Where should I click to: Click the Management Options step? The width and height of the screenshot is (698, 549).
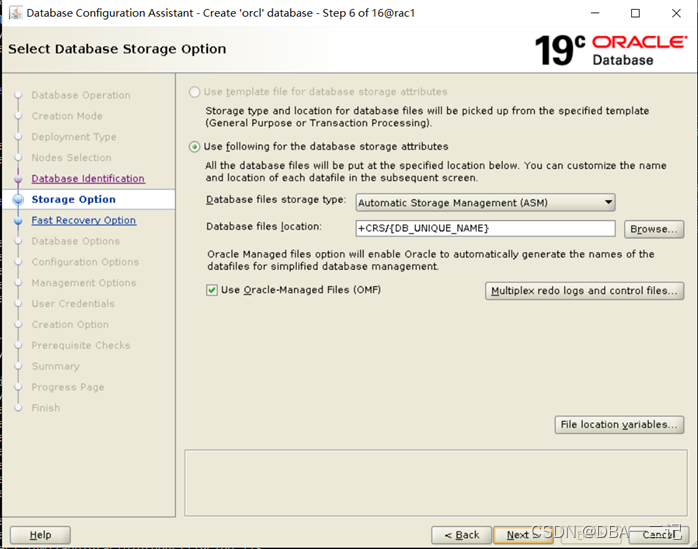tap(84, 283)
